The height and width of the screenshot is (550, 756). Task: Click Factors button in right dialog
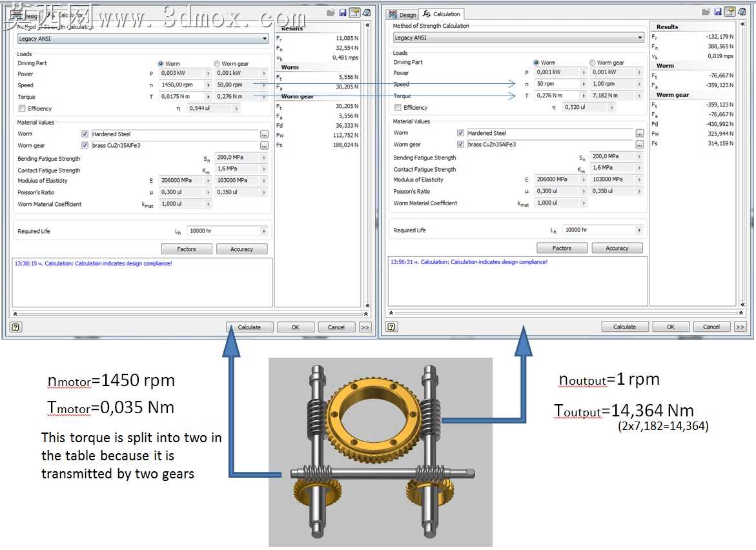(x=562, y=249)
